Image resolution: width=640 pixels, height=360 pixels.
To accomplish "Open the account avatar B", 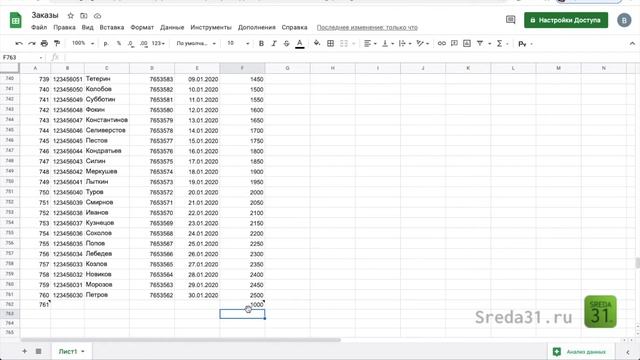I will point(624,20).
